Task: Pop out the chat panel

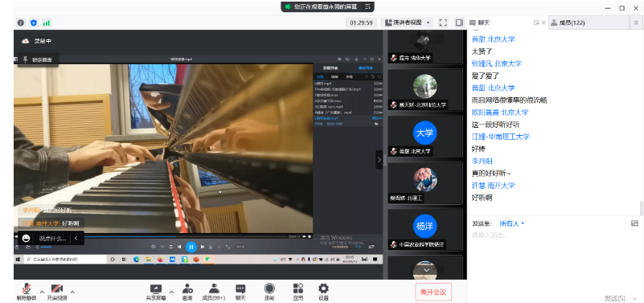Action: (536, 23)
